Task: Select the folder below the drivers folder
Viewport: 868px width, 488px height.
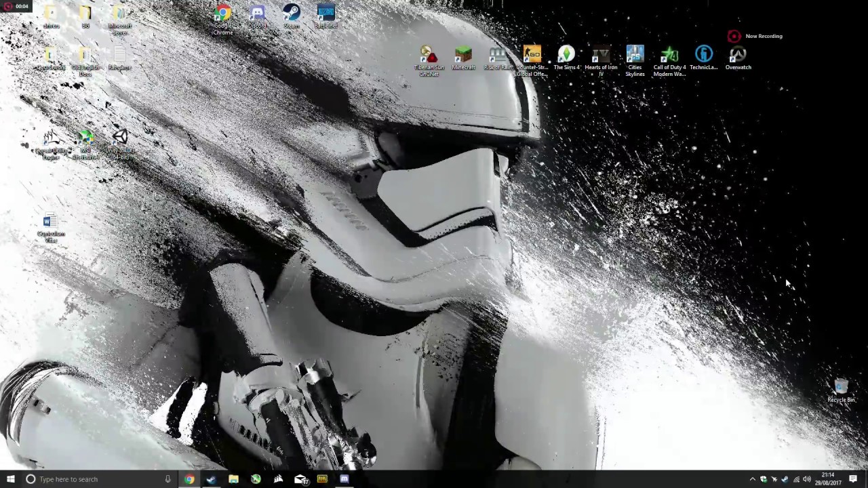Action: [x=51, y=58]
